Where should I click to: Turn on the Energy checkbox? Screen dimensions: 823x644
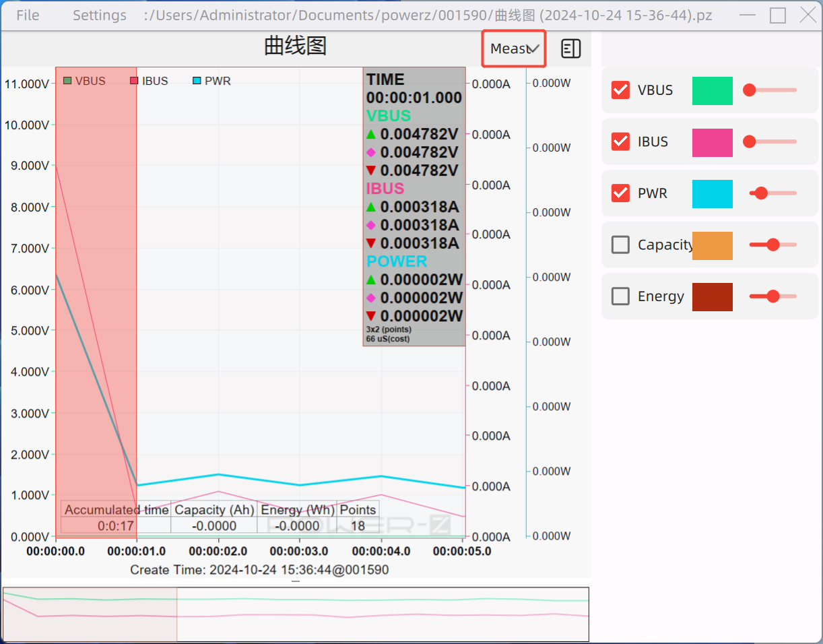620,296
